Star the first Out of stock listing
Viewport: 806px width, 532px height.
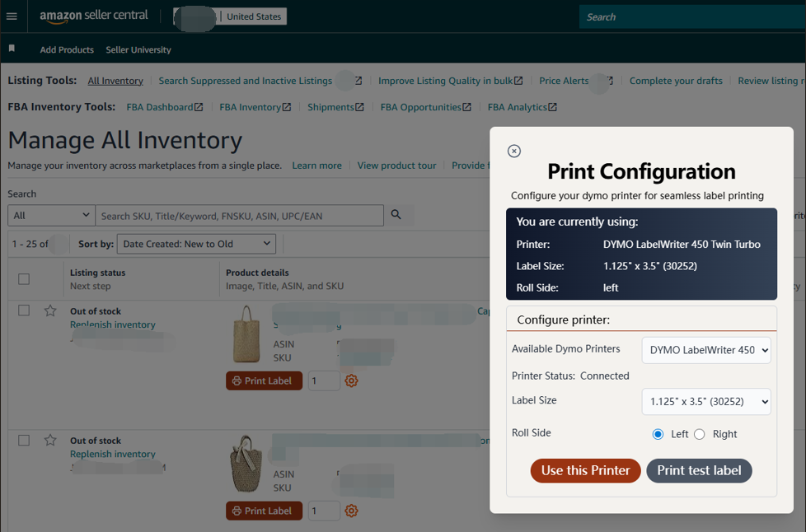50,310
